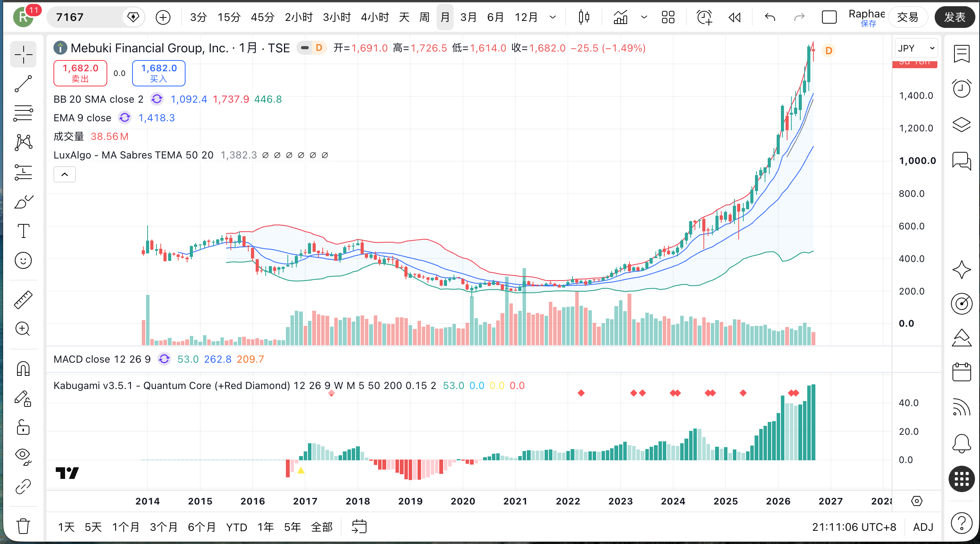Viewport: 980px width, 544px height.
Task: Open the emoji and icons tool
Action: click(x=23, y=260)
